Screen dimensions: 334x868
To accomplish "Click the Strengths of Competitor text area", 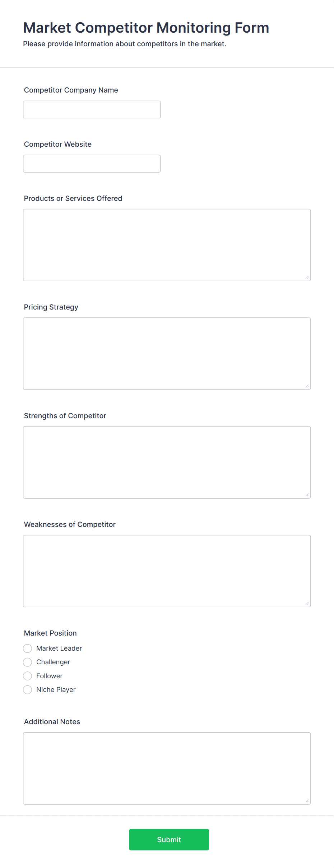I will point(167,462).
